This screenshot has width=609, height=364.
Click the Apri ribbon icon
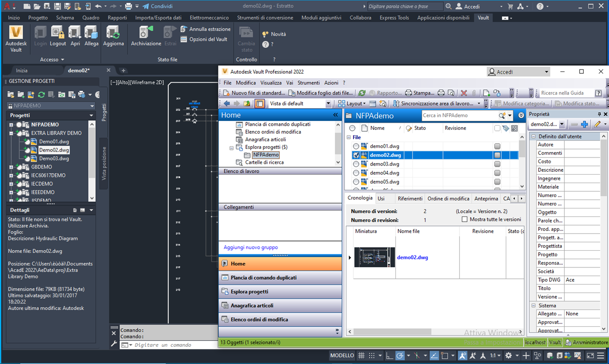point(75,36)
